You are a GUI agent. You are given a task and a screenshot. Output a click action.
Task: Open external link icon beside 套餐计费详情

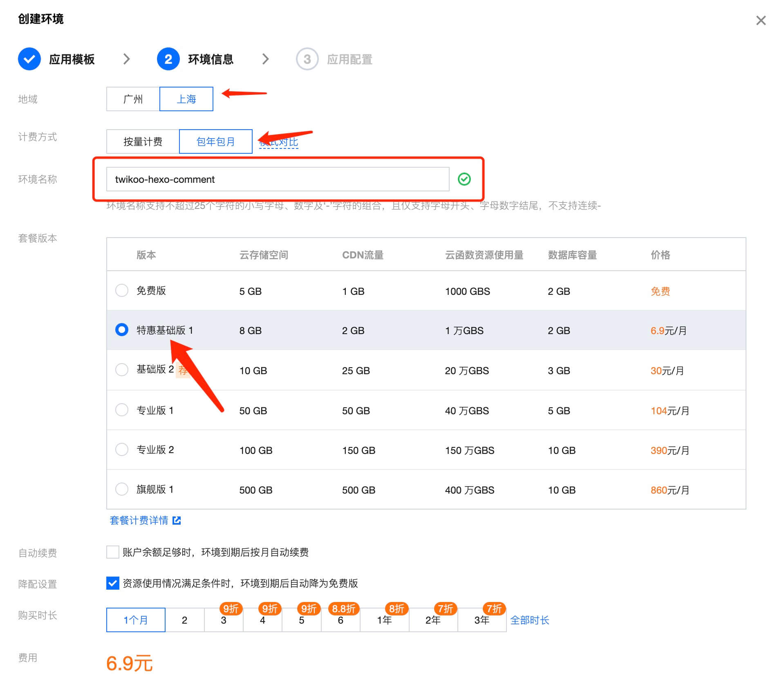(177, 520)
